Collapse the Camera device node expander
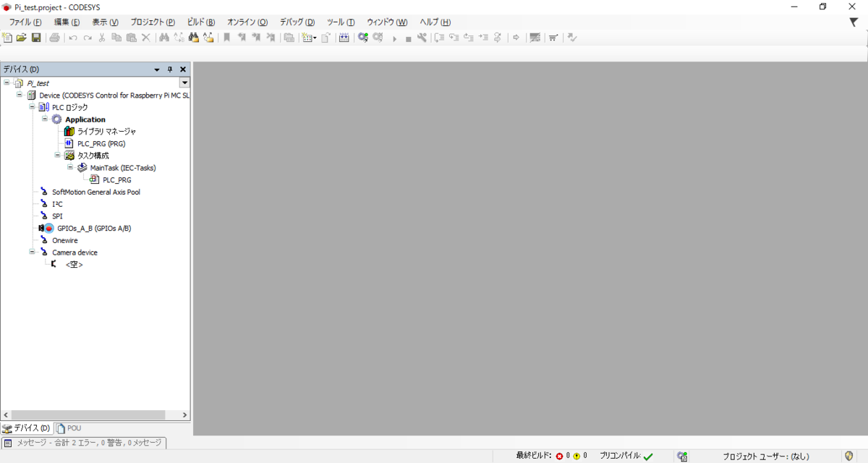Image resolution: width=868 pixels, height=463 pixels. (32, 252)
